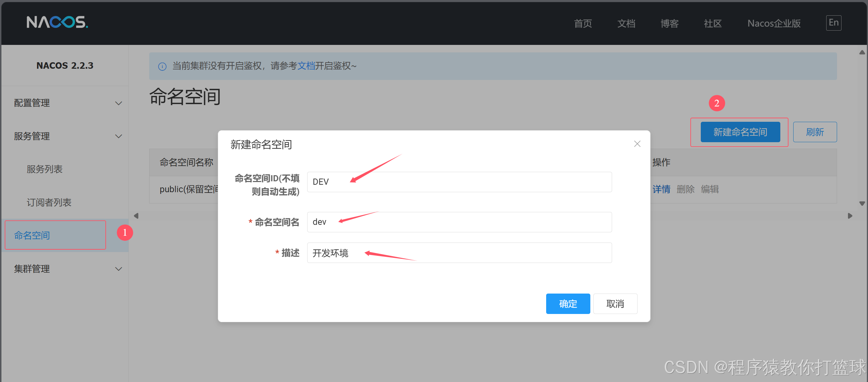Click the 描述 input field
The height and width of the screenshot is (382, 868).
(x=459, y=252)
